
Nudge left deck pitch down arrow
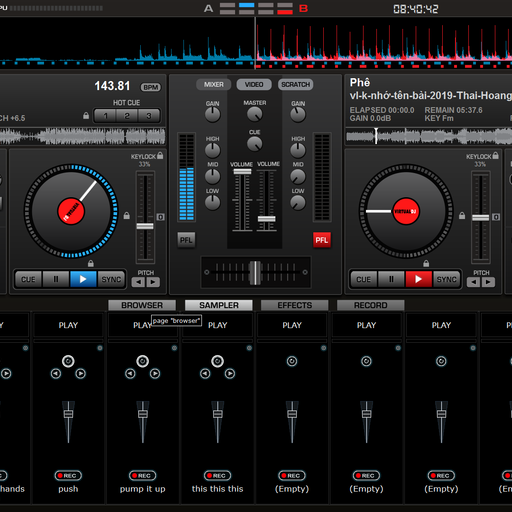coord(138,282)
